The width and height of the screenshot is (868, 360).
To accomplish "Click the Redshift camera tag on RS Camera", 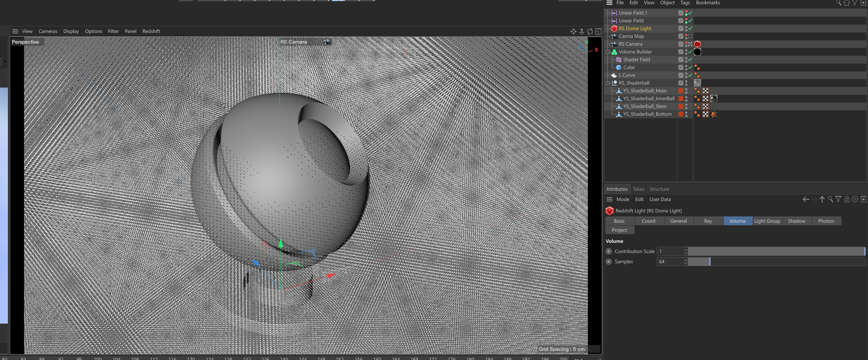I will click(697, 44).
